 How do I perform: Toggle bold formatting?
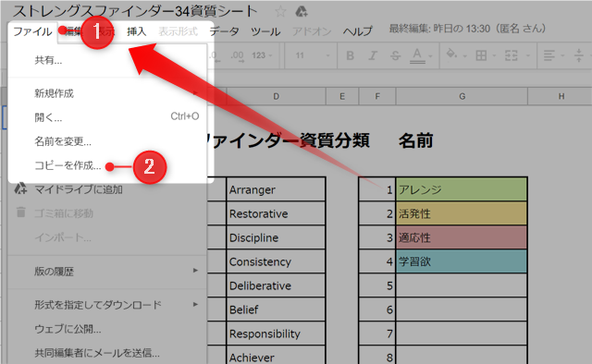tap(350, 55)
